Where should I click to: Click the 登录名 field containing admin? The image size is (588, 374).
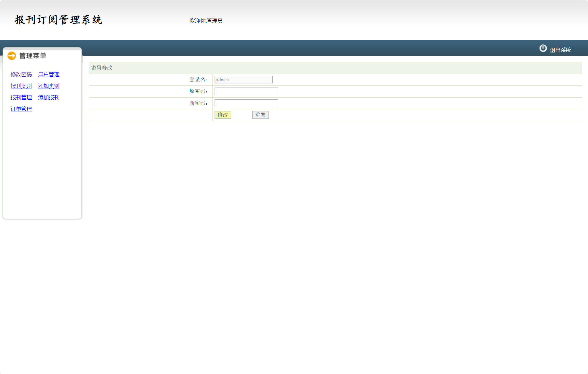[x=243, y=80]
